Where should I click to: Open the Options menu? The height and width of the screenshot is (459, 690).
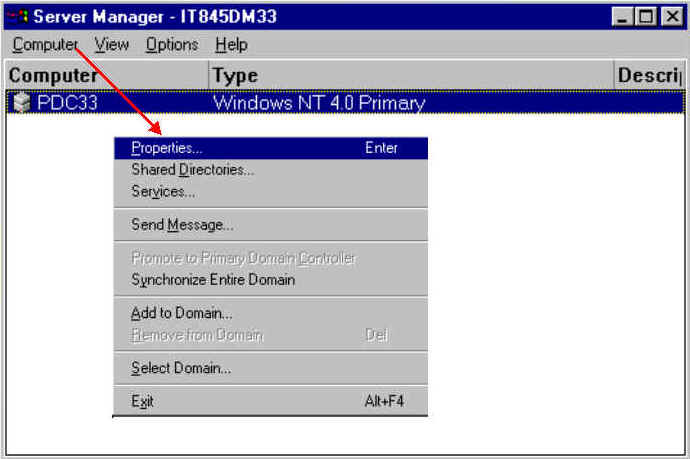point(172,44)
